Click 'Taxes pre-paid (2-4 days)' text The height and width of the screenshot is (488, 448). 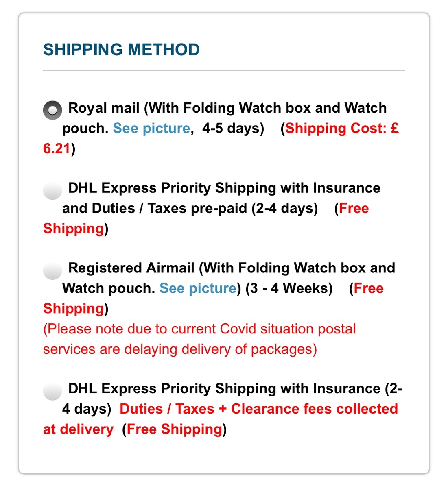point(233,208)
